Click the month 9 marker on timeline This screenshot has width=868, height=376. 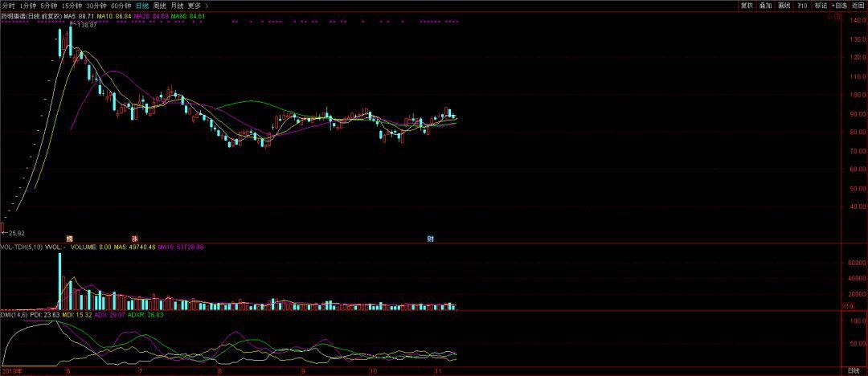303,370
